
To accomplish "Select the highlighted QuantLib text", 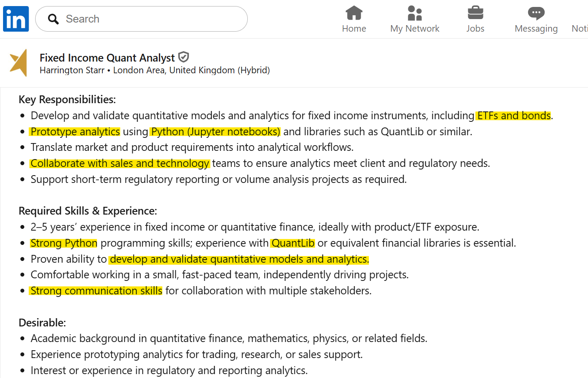I will 292,243.
